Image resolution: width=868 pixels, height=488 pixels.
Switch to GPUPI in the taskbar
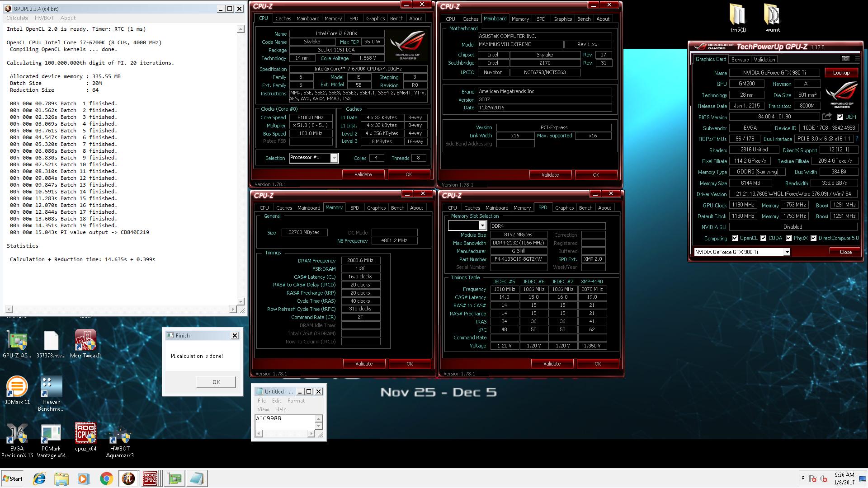pos(128,479)
